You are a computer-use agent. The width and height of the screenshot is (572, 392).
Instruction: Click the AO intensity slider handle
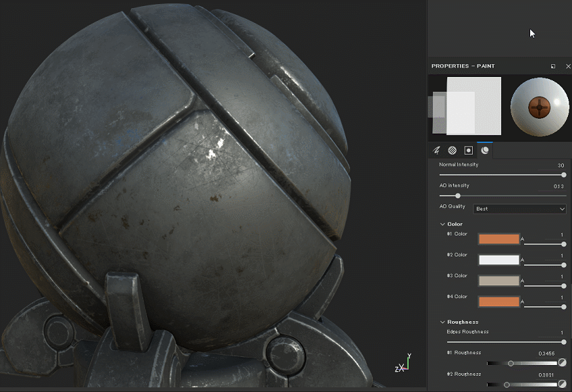pos(458,196)
